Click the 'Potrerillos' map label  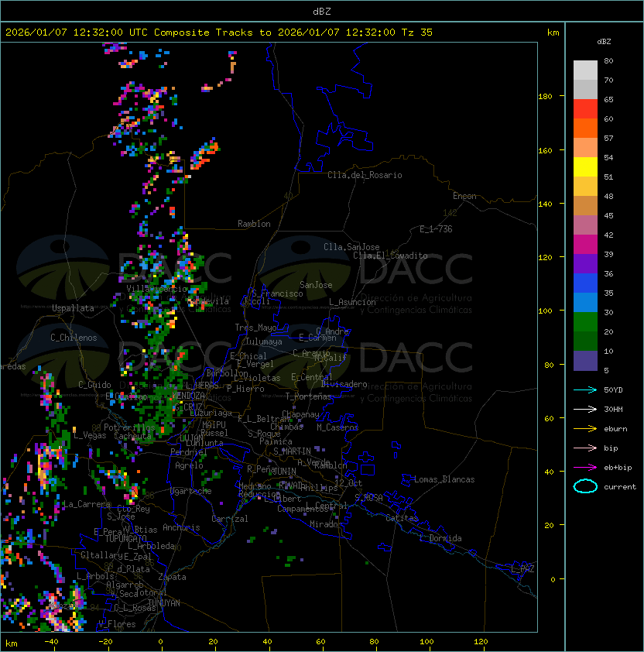tap(129, 427)
